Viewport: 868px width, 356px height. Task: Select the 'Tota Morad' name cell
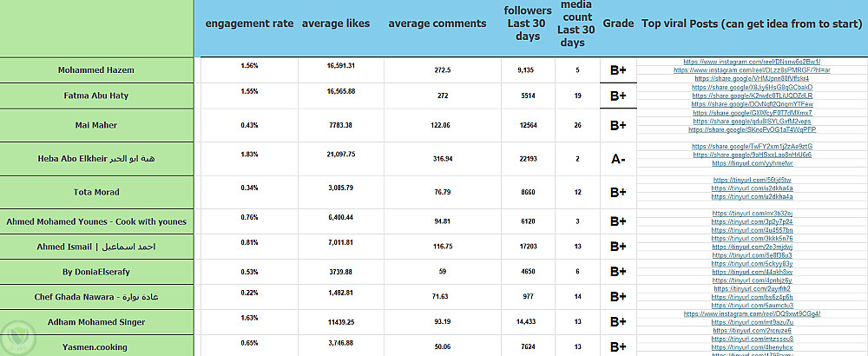(x=96, y=192)
